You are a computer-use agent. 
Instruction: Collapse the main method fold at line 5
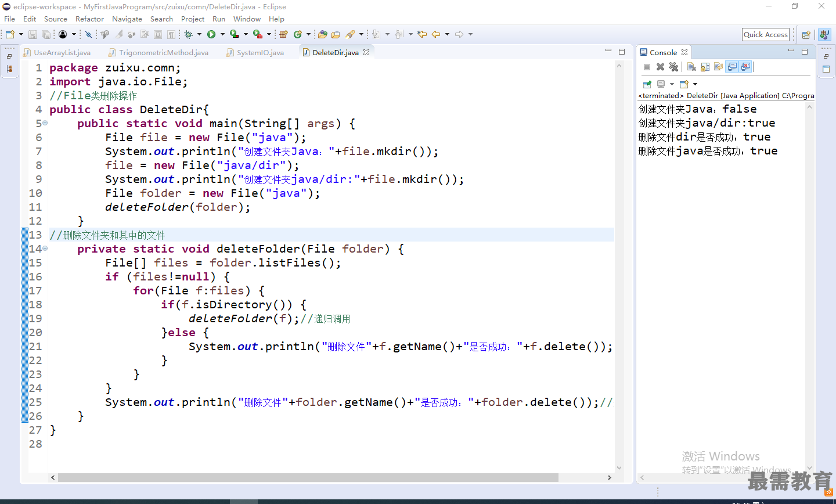pos(45,123)
